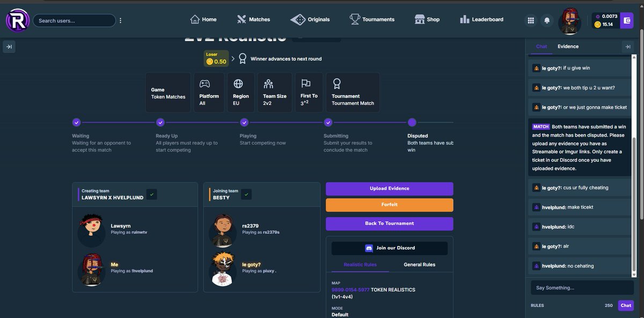Switch to the Chat tab

pos(541,46)
